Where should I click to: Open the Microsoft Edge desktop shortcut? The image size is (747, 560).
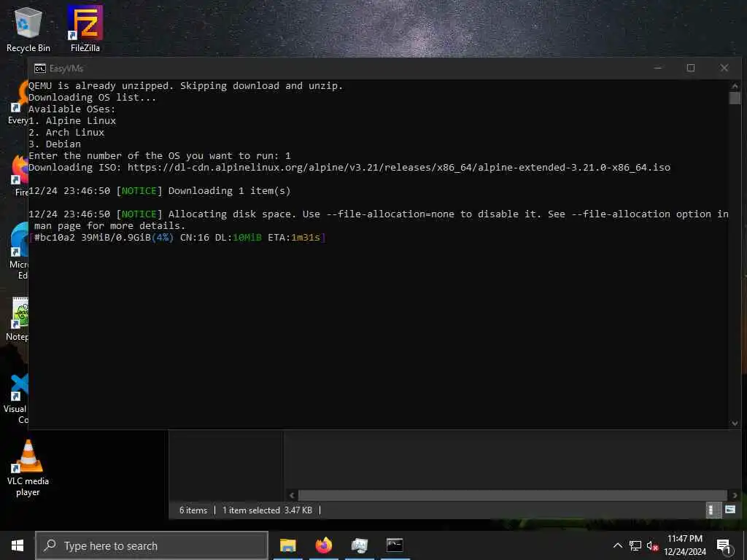(19, 251)
